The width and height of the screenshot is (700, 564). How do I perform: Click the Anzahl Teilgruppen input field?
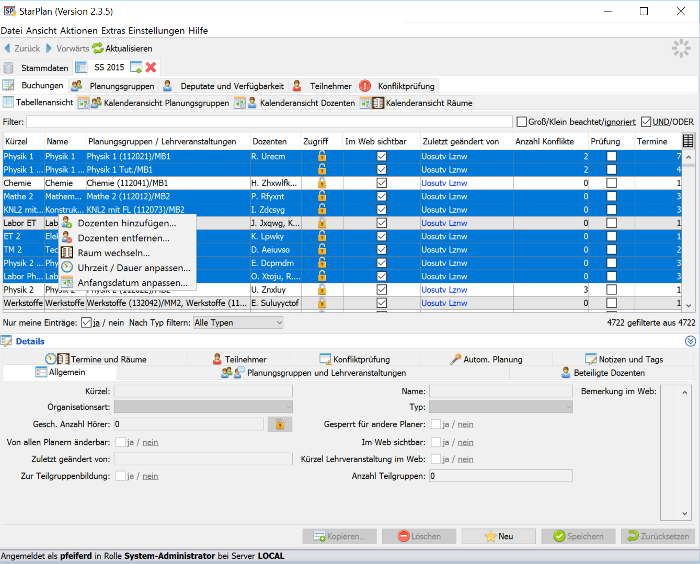pyautogui.click(x=501, y=476)
